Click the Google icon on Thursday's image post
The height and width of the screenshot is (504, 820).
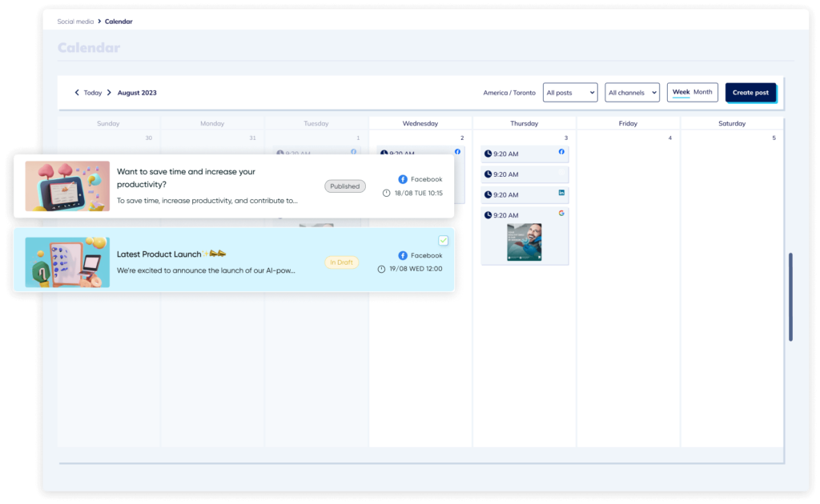click(x=561, y=214)
